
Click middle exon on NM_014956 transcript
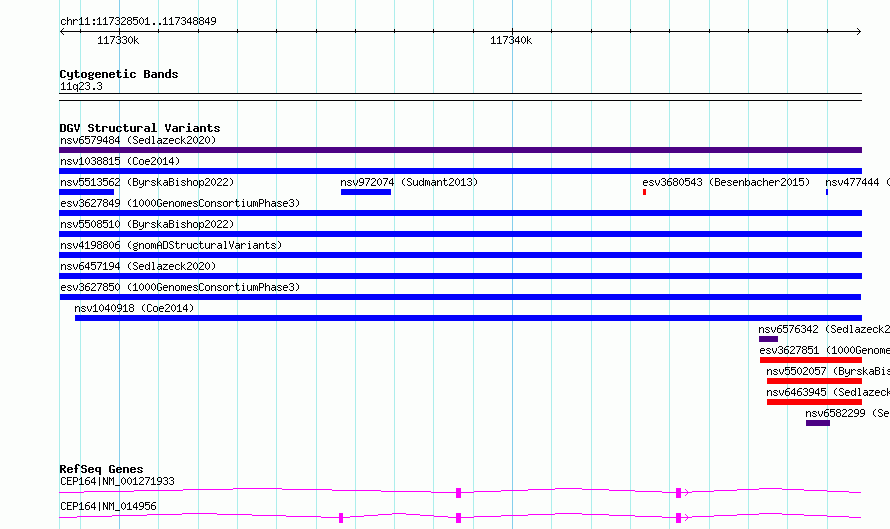point(458,518)
